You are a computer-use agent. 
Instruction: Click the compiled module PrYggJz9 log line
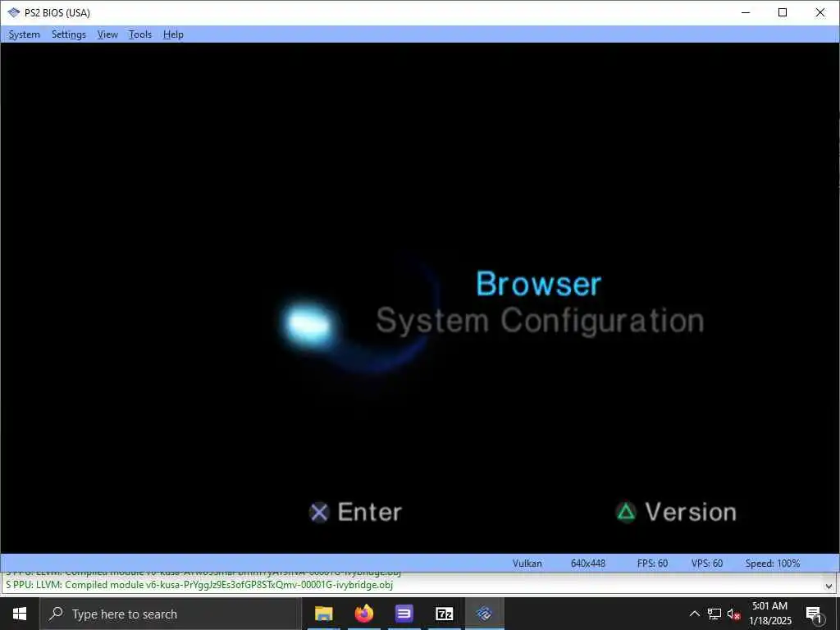pos(199,584)
